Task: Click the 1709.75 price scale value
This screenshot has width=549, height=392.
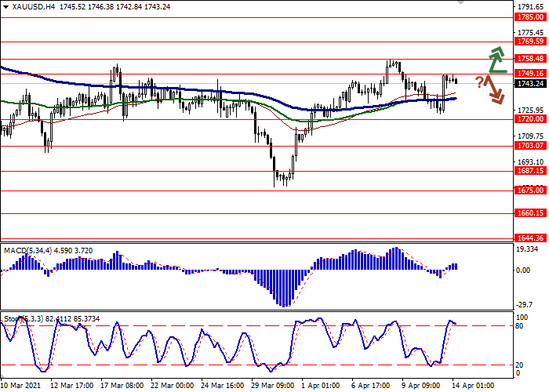Action: pos(530,136)
